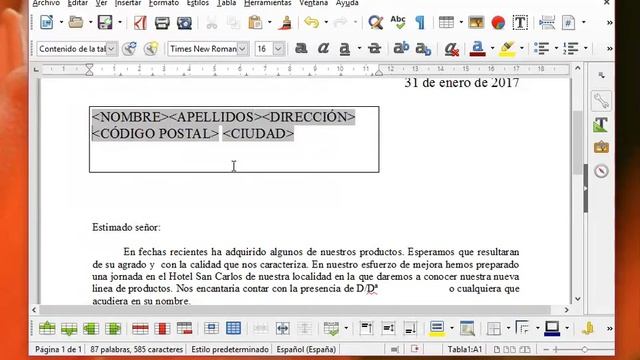The height and width of the screenshot is (360, 640).
Task: Expand the highlighting color dropdown arrow
Action: point(522,49)
